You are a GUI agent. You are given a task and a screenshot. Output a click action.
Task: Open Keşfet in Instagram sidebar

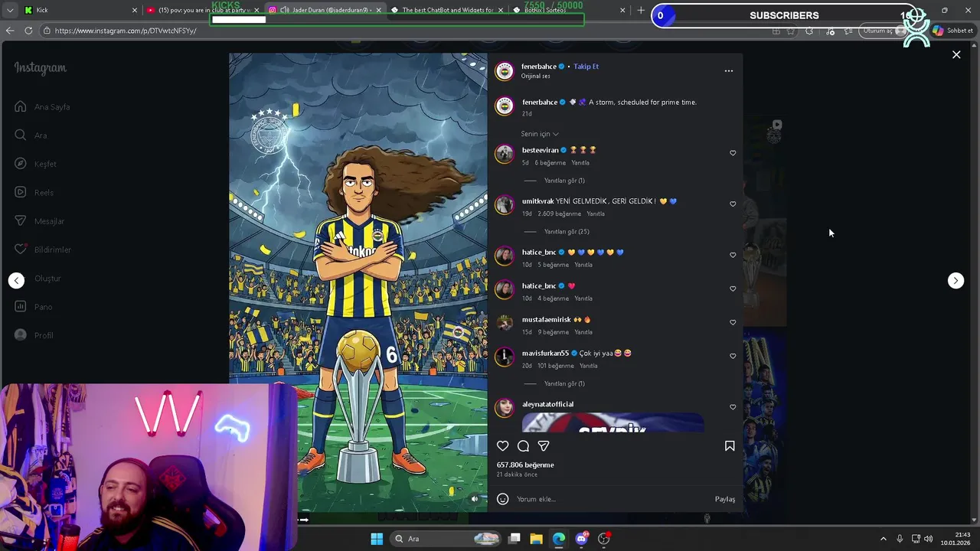(35, 164)
